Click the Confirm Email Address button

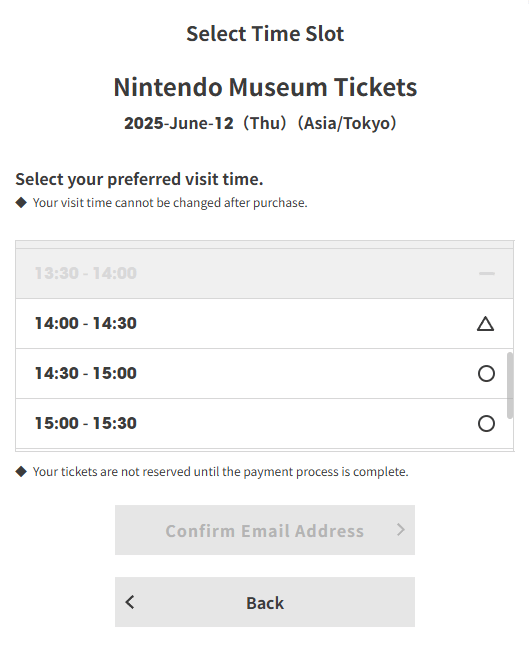click(265, 530)
